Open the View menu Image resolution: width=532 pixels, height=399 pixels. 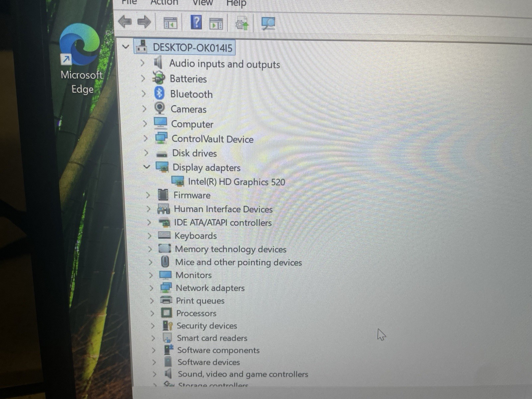click(202, 3)
